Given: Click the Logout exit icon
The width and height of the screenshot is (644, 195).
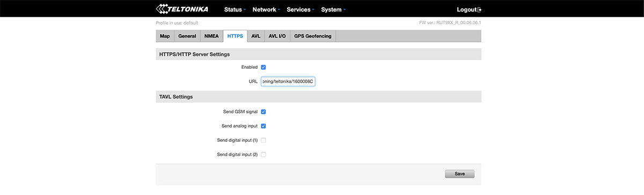Looking at the screenshot, I should pyautogui.click(x=480, y=10).
